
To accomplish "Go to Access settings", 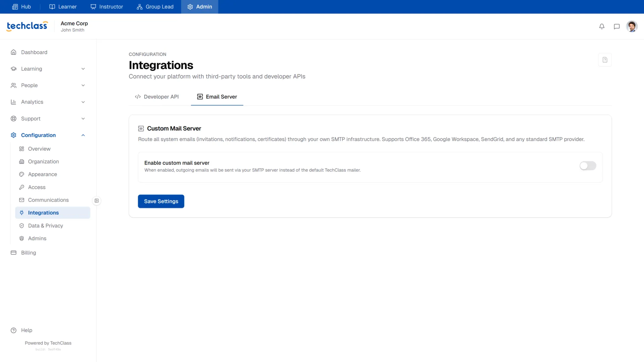I will [53, 187].
